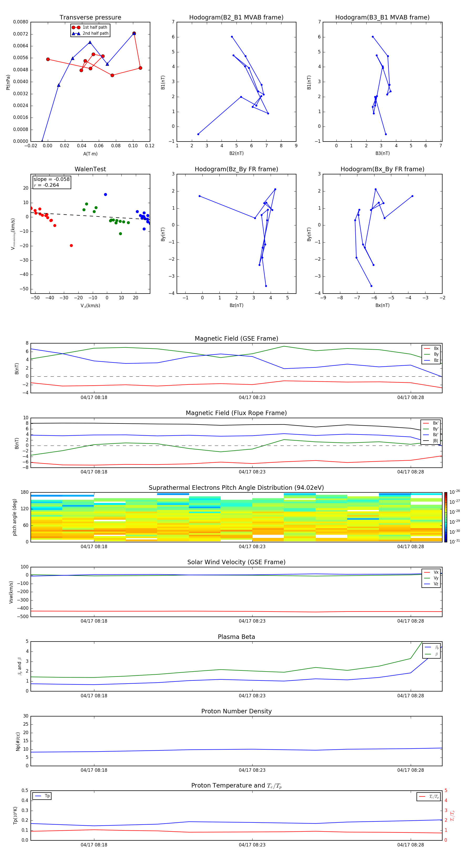This screenshot has width=473, height=868.
Task: Click the 'Hodogram(Bz_By FR frame)' title
Action: click(x=236, y=169)
